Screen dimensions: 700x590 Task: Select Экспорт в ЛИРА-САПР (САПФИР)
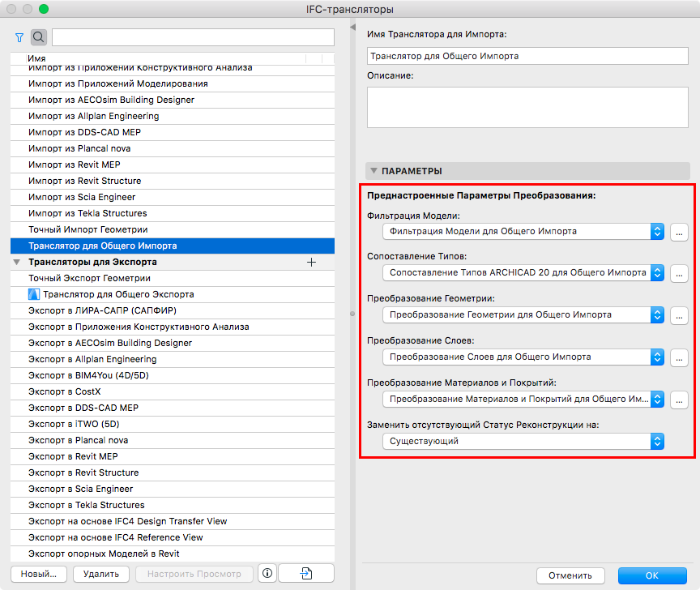(173, 311)
